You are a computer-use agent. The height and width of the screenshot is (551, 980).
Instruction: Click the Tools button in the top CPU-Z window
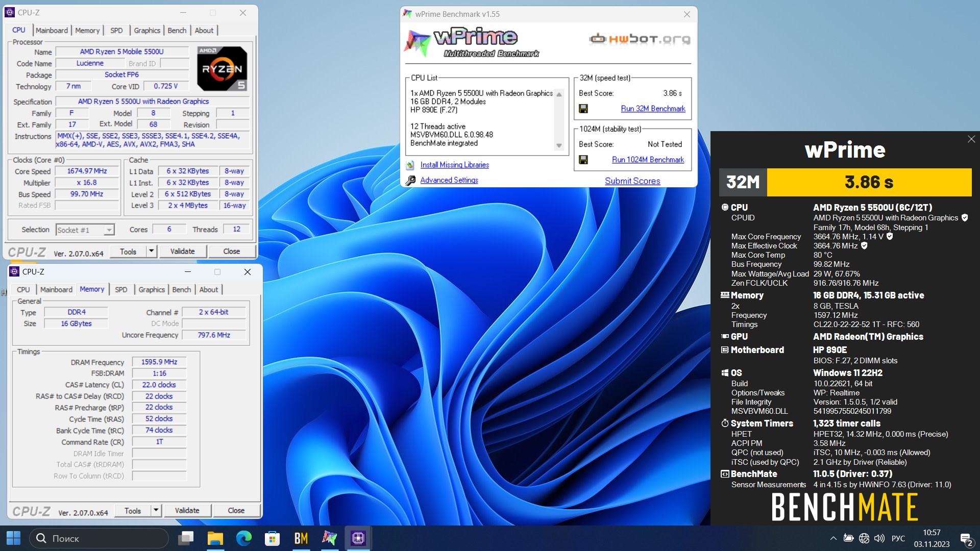tap(128, 251)
